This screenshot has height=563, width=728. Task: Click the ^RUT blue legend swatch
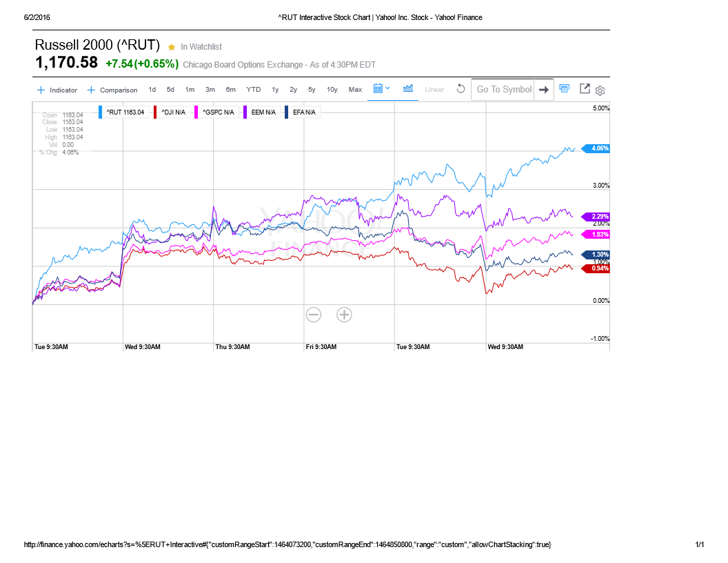point(100,112)
